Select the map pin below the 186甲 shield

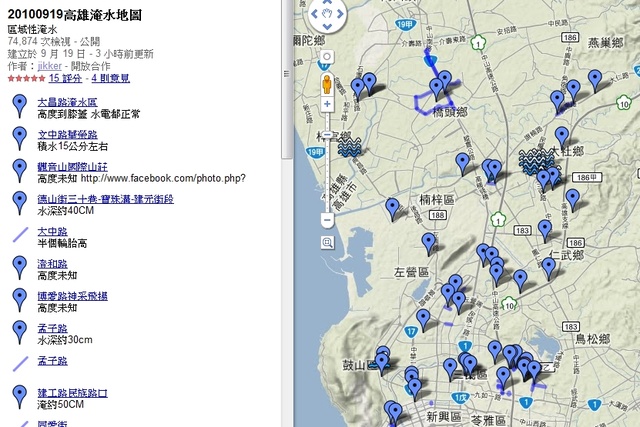coord(573,200)
